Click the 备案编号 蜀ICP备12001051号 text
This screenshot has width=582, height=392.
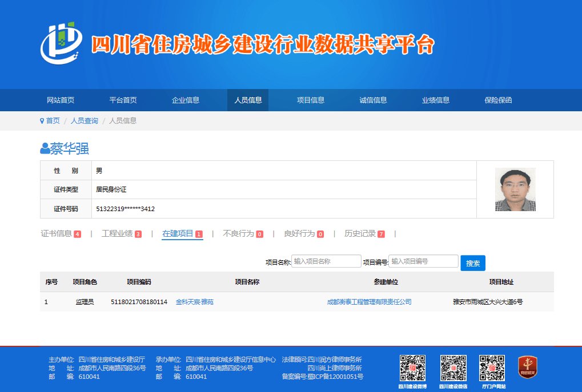point(322,377)
